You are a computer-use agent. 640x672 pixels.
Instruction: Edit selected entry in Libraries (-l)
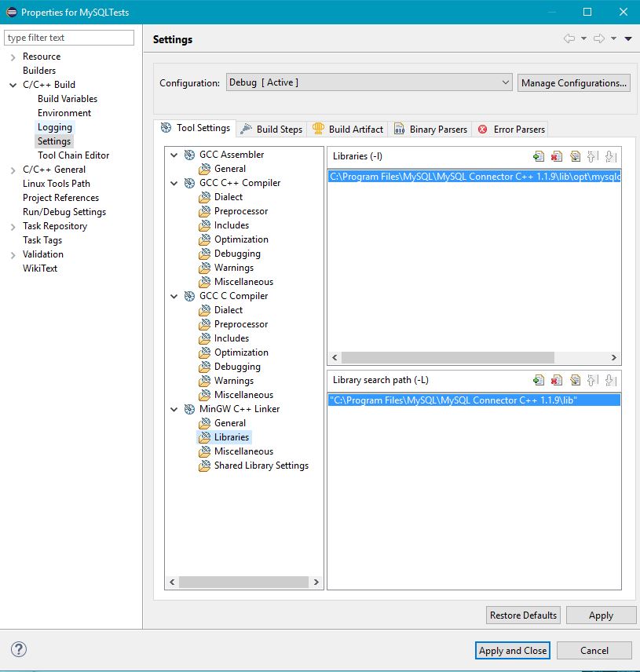point(575,156)
